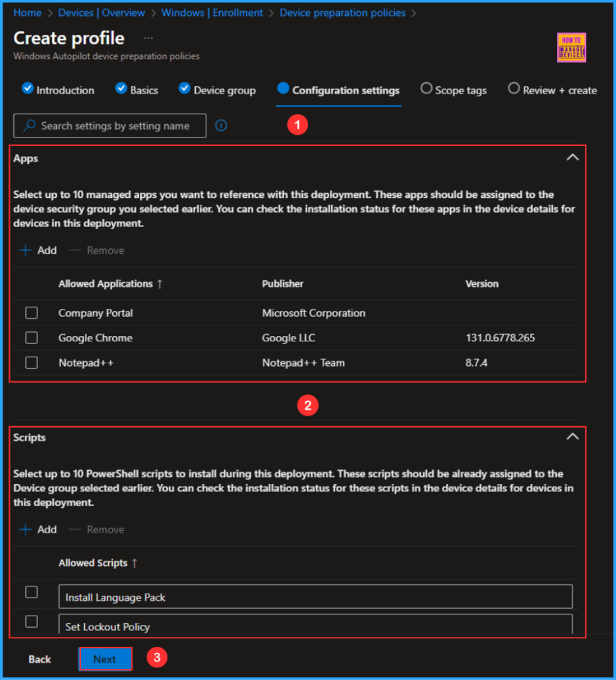Switch to the Basics step
Viewport: 616px width, 680px height.
137,90
